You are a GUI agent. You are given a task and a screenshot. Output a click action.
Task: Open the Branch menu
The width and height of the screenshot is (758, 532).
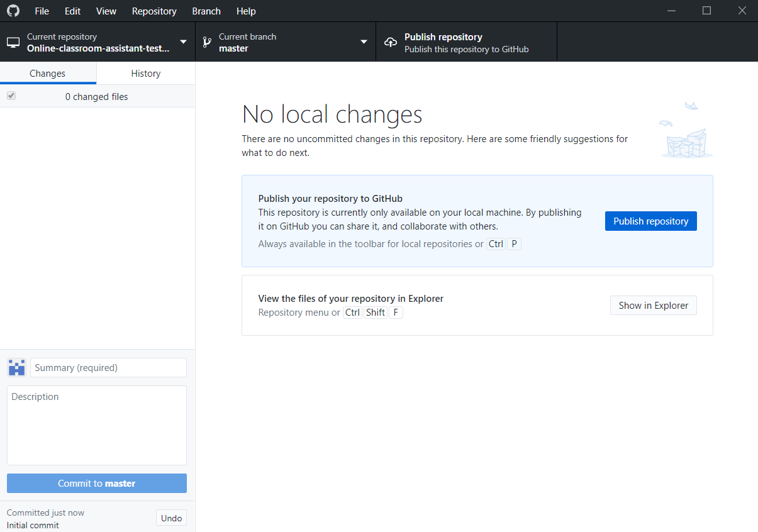[206, 11]
